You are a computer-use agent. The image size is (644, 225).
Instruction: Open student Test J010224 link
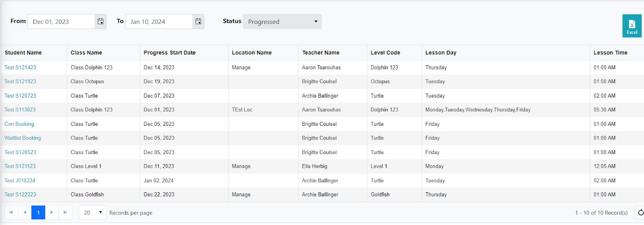[x=20, y=181]
